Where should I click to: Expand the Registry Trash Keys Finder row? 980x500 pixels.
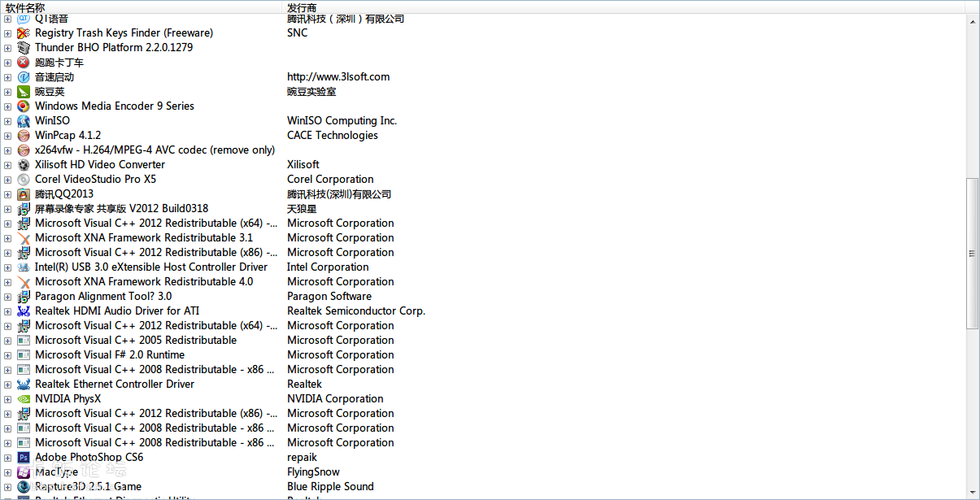pyautogui.click(x=8, y=33)
